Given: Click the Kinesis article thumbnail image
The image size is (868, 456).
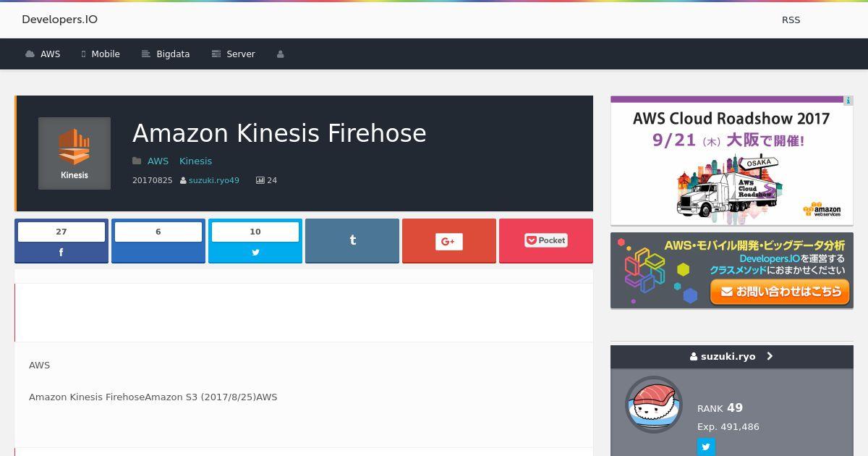Looking at the screenshot, I should pos(75,153).
